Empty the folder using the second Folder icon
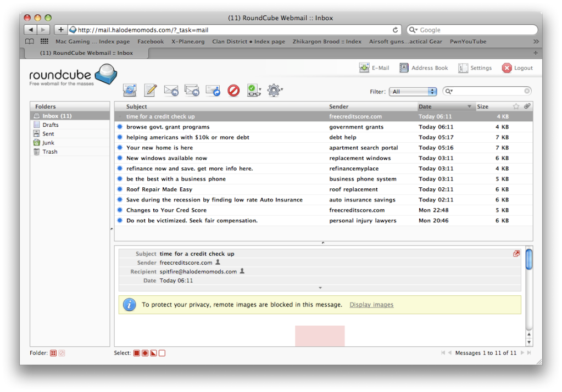562x392 pixels. click(x=62, y=353)
